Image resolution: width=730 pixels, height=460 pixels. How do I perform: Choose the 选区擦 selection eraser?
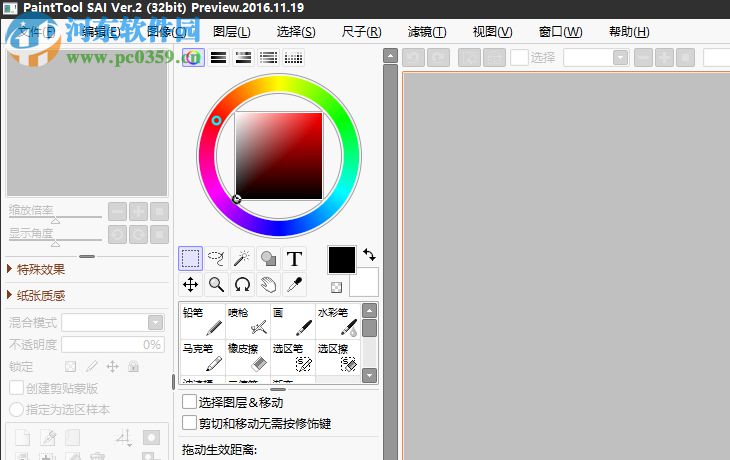coord(338,357)
